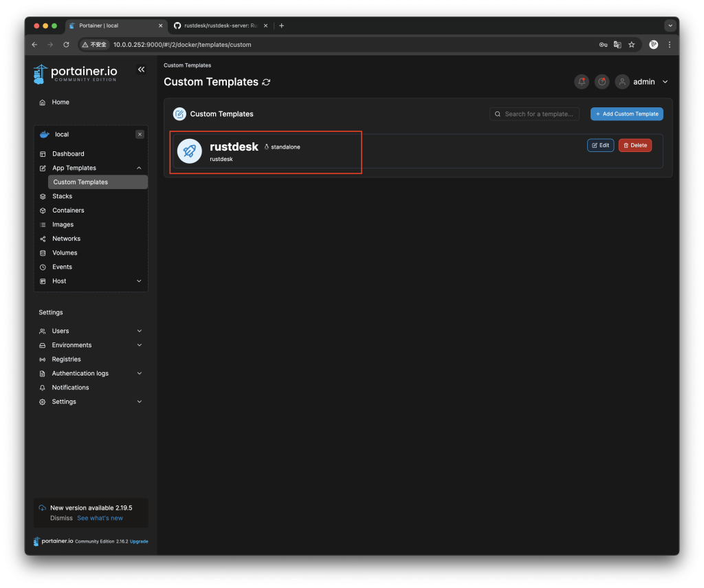
Task: Bookmark this page with star icon
Action: click(631, 45)
